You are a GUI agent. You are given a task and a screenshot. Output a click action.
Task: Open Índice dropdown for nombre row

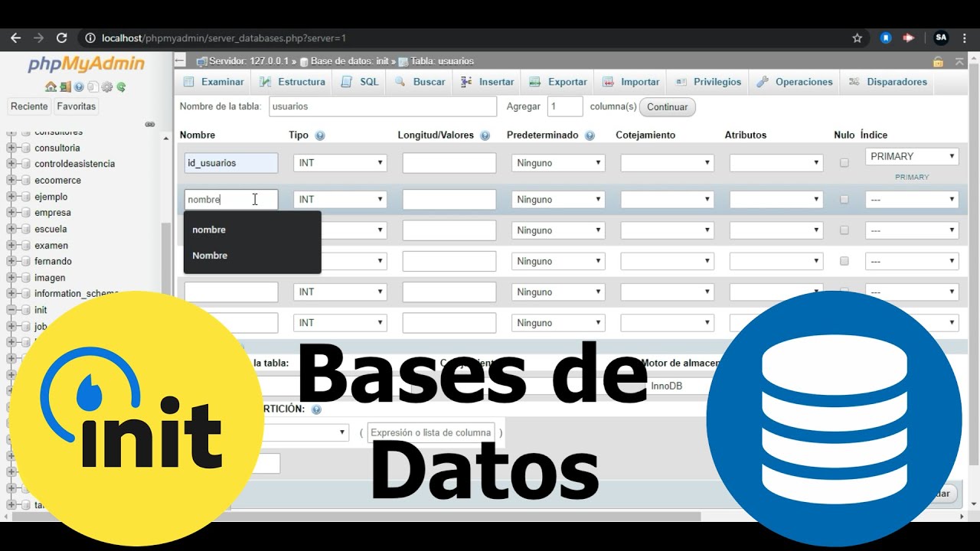[x=912, y=200]
